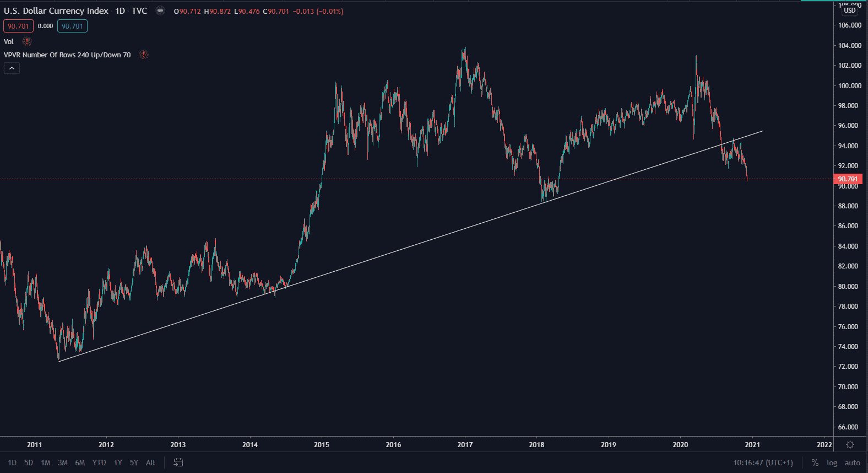Click the U.S. Dollar Currency Index title

pyautogui.click(x=56, y=11)
